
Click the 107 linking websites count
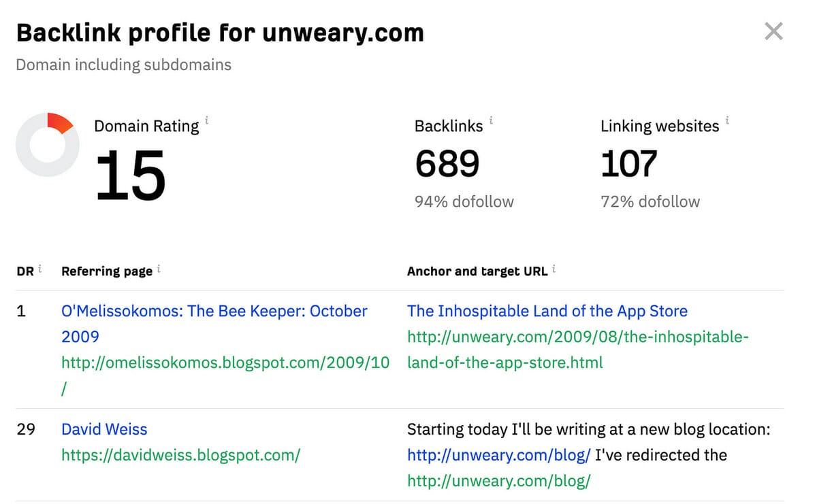click(628, 164)
